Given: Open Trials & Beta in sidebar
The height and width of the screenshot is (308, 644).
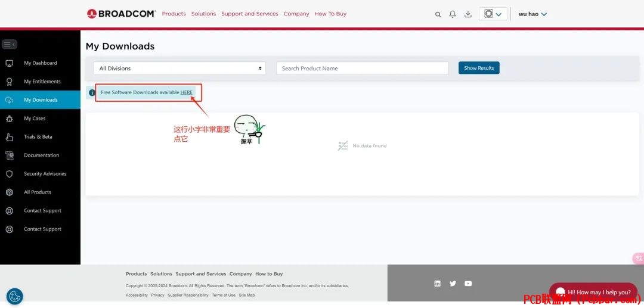Looking at the screenshot, I should (41, 137).
